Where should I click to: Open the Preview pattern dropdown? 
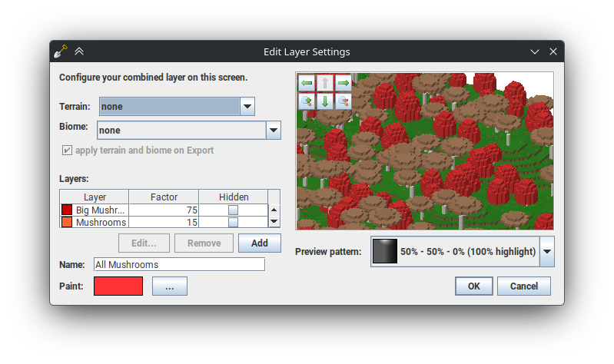pyautogui.click(x=547, y=252)
